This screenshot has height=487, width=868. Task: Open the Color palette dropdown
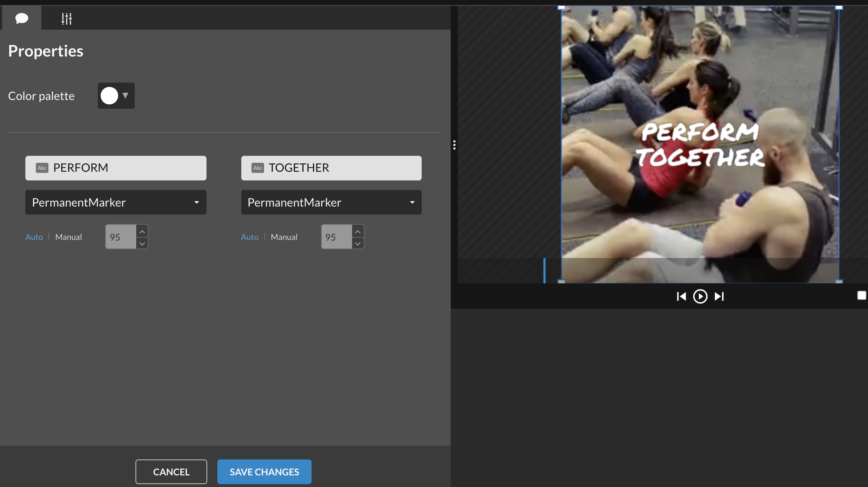(125, 96)
